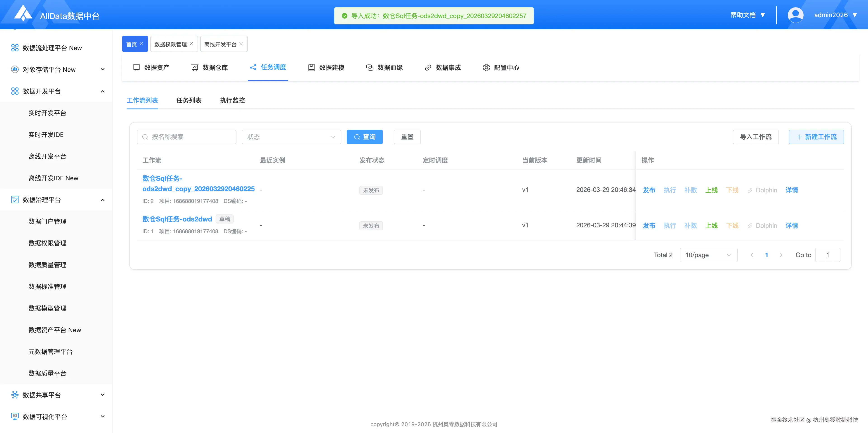The height and width of the screenshot is (433, 868).
Task: Click the 数据建模 book icon
Action: point(311,68)
